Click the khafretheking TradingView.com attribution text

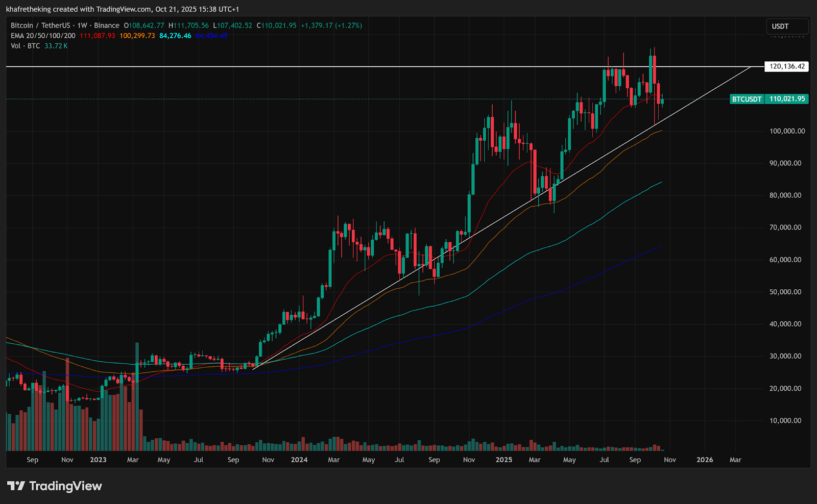122,9
